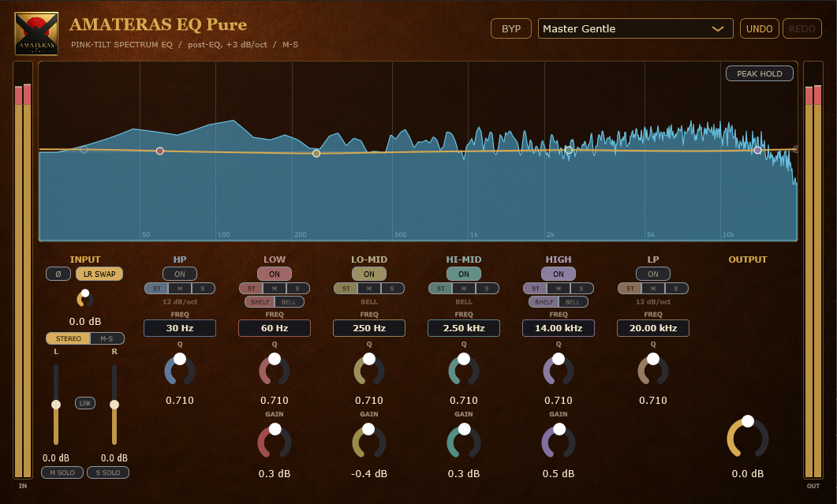Set LO-MID channel mode to M
Image resolution: width=837 pixels, height=504 pixels.
pos(369,289)
